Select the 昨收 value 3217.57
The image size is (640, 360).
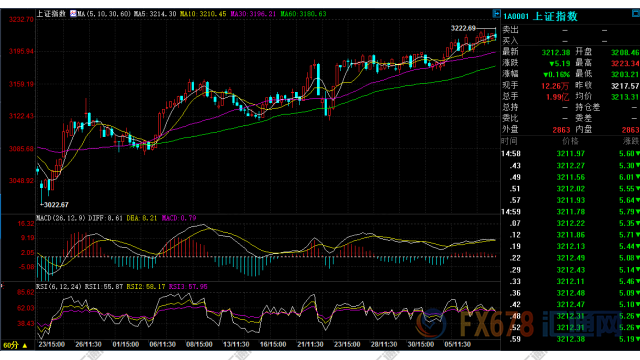625,86
